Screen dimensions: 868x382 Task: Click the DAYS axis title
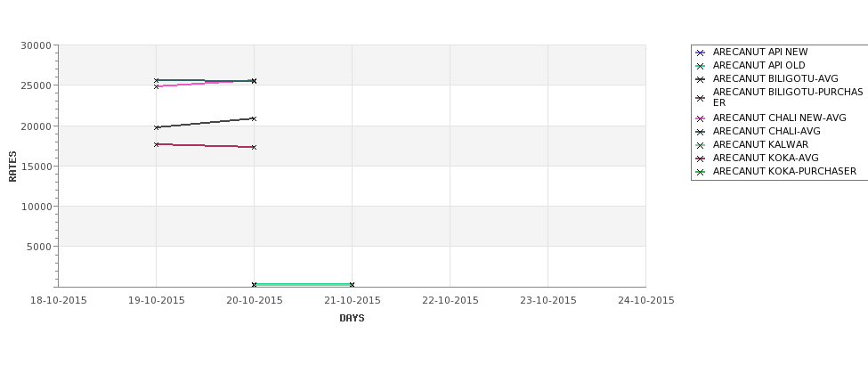click(x=352, y=319)
